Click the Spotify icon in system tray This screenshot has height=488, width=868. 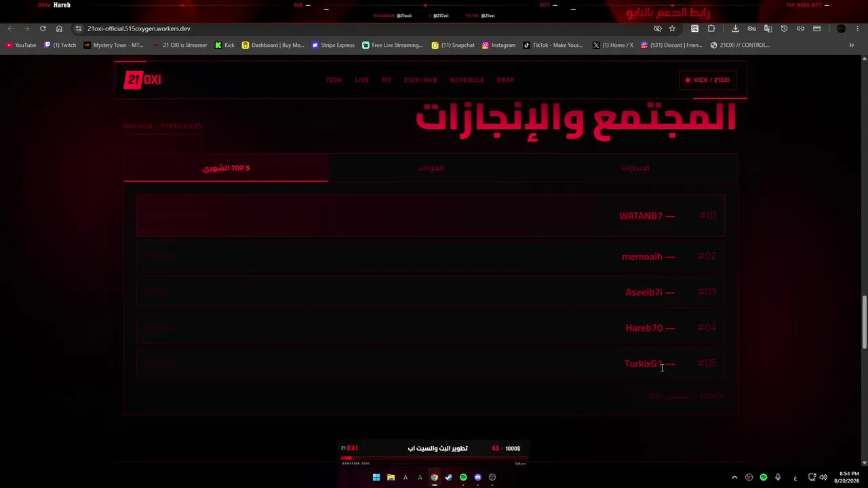tap(764, 477)
